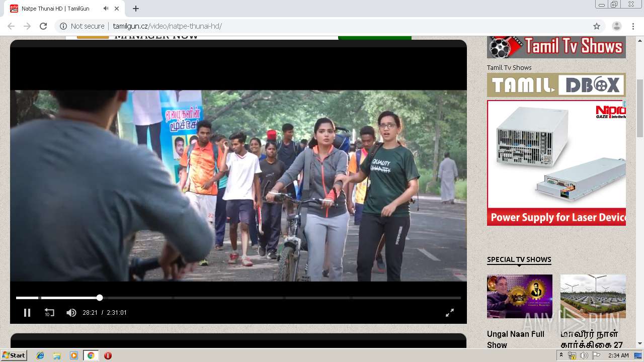Open a new browser tab

(136, 9)
